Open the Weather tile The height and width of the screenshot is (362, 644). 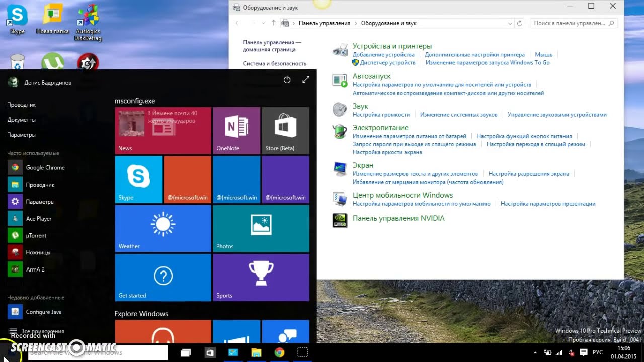tap(163, 228)
